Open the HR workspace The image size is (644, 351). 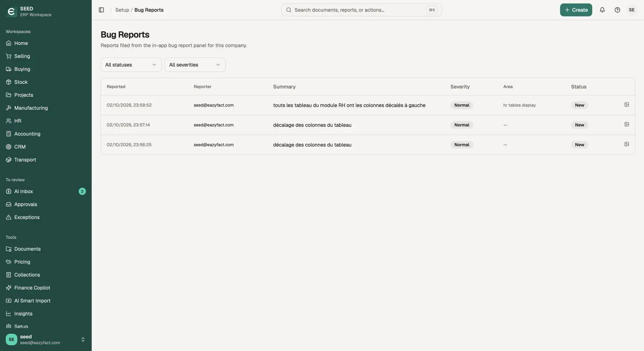point(46,121)
